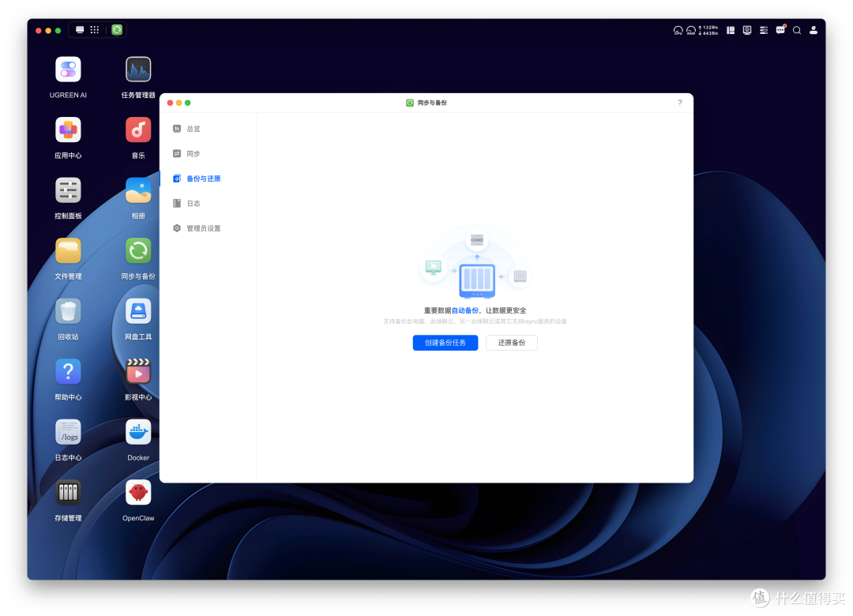
Task: Minimize the 同步与备份 window
Action: pyautogui.click(x=179, y=103)
